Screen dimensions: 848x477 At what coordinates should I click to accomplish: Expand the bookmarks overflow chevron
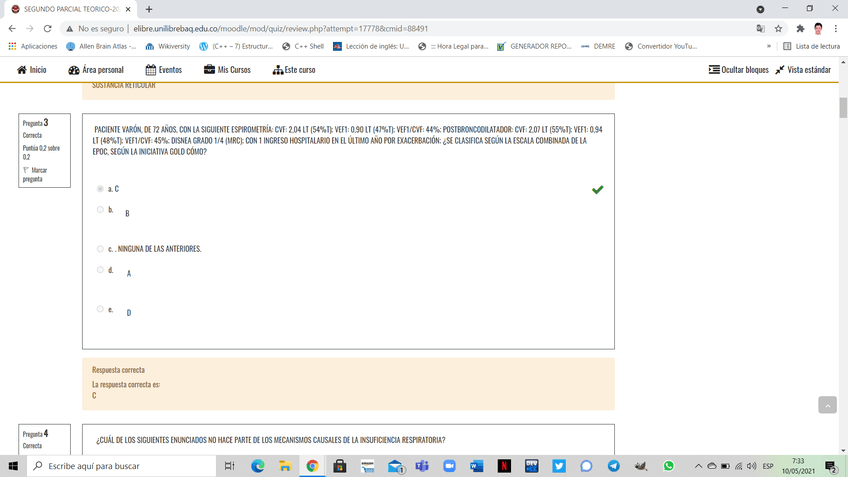point(769,46)
